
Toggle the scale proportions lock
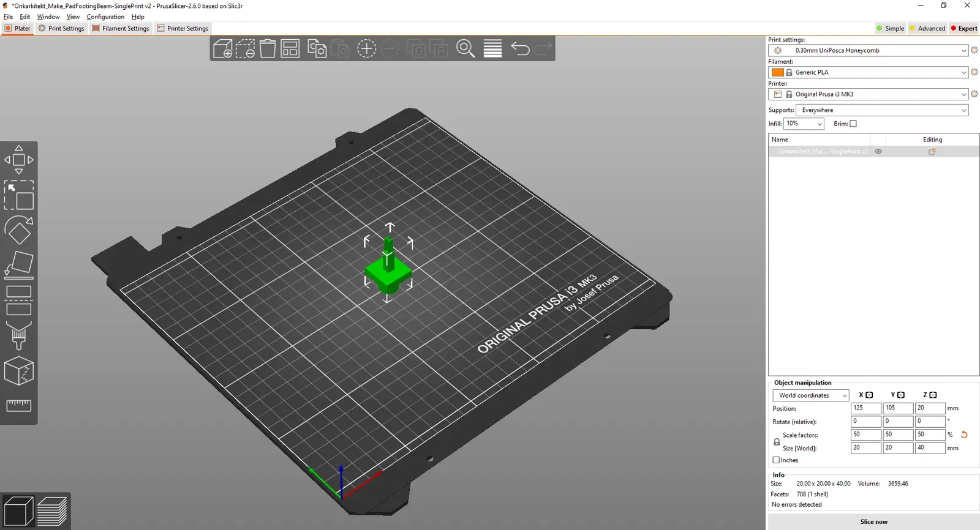point(777,441)
